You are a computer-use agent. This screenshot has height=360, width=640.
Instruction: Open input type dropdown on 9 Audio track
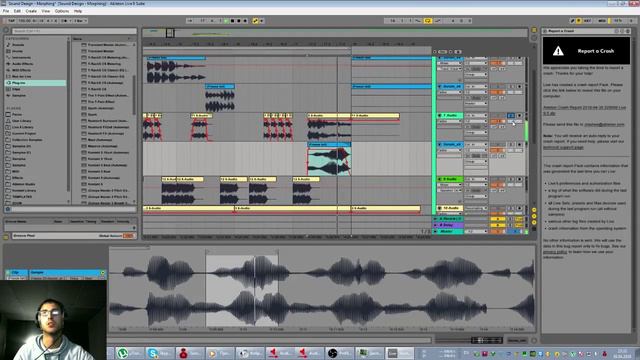coord(476,179)
